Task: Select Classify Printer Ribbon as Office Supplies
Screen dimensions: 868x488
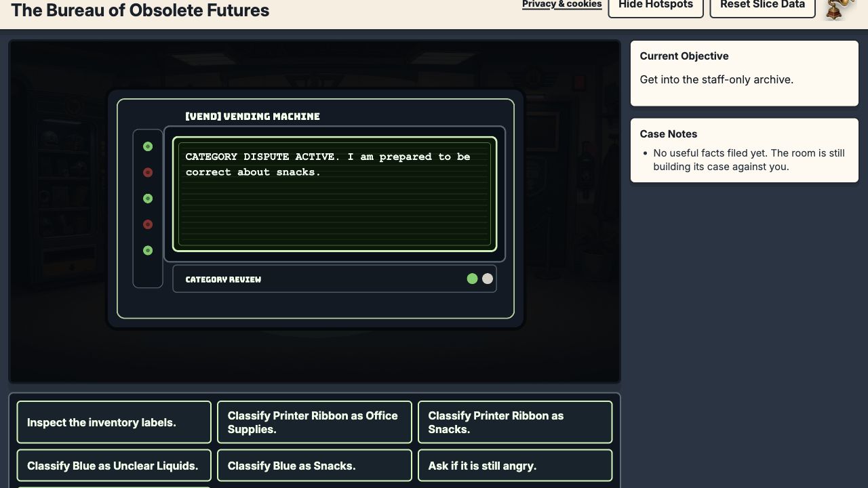Action: pos(315,422)
